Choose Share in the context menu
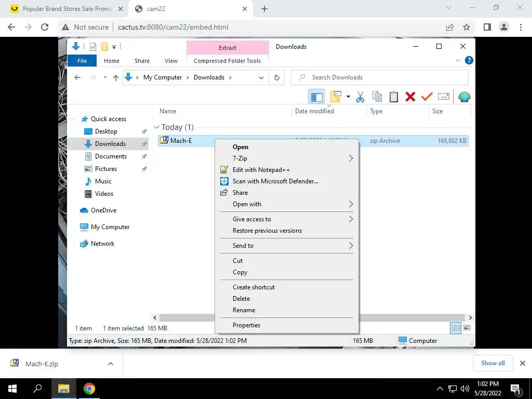The width and height of the screenshot is (532, 399). tap(287, 193)
